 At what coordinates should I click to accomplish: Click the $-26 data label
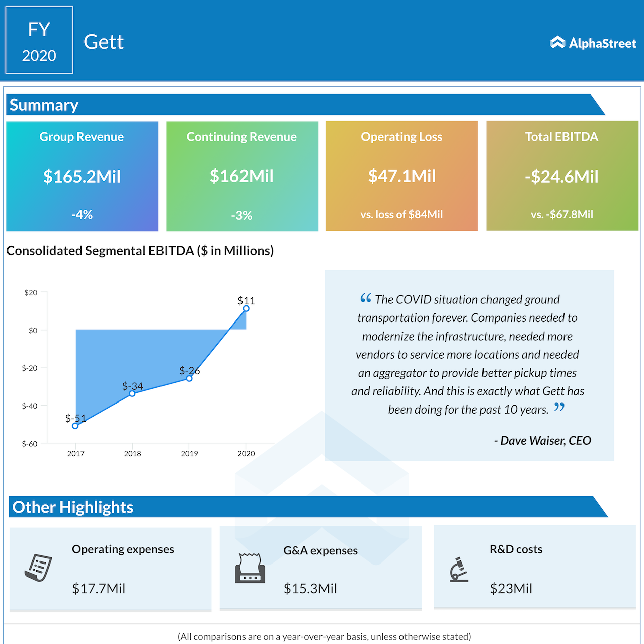(190, 371)
